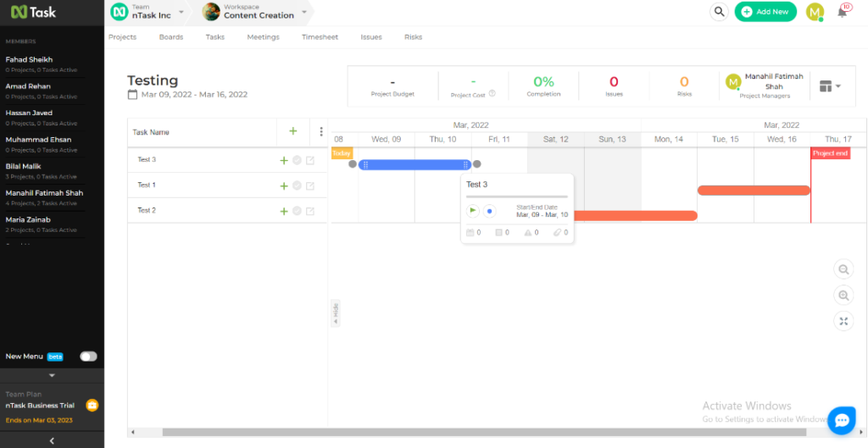The height and width of the screenshot is (448, 868).
Task: Mark Test 1 as complete
Action: click(297, 185)
